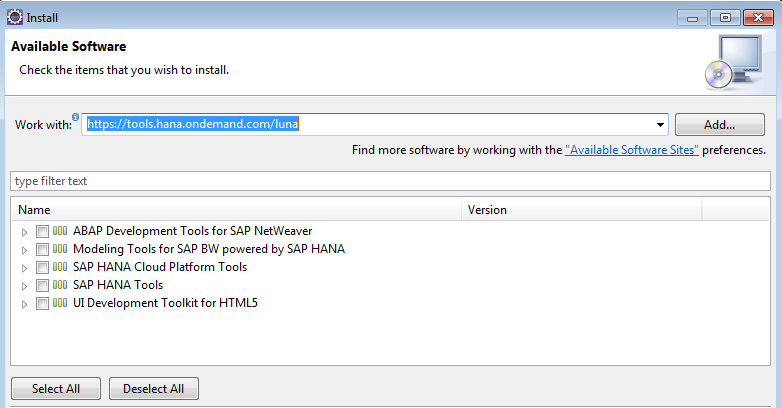Select Modeling Tools for SAP BW text
This screenshot has width=782, height=408.
point(209,249)
